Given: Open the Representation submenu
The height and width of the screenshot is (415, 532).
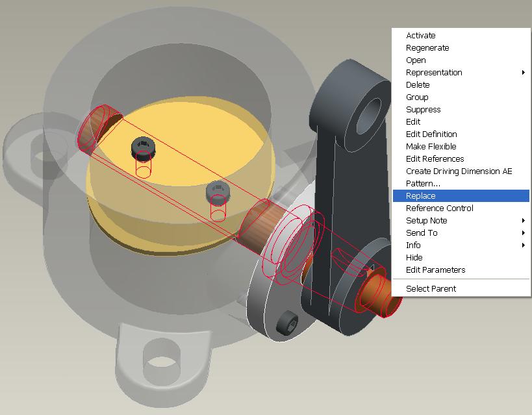Looking at the screenshot, I should (461, 73).
